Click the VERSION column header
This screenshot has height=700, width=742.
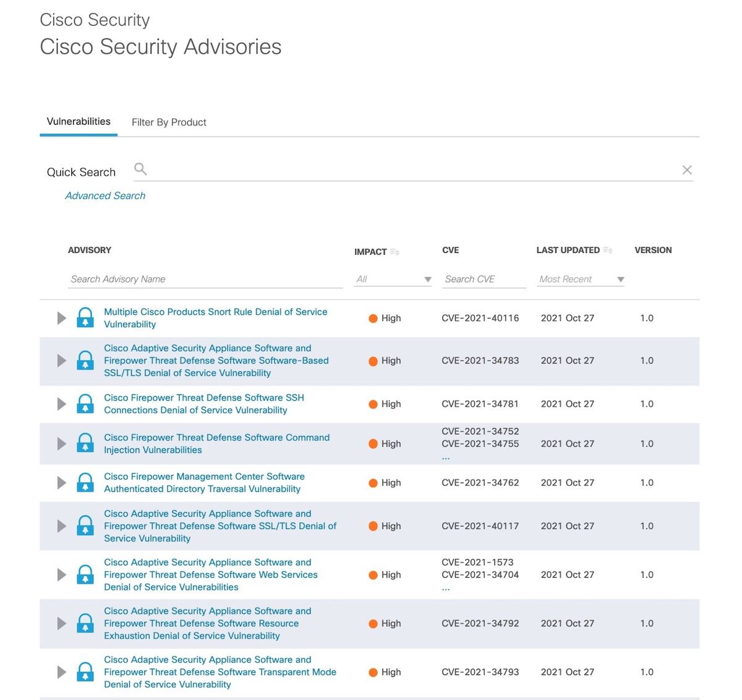(x=653, y=250)
